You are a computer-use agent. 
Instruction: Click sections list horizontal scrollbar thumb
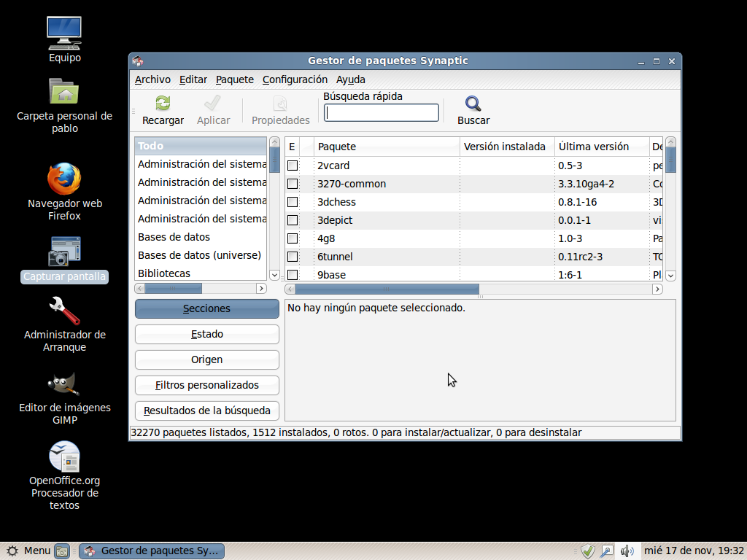173,288
